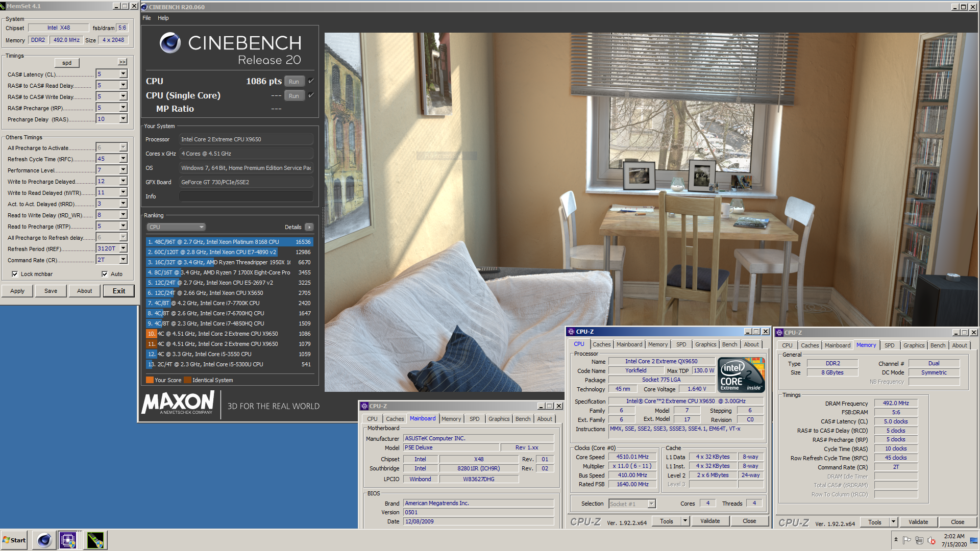Viewport: 980px width, 551px height.
Task: Click the Apply button in MemSet
Action: point(17,291)
